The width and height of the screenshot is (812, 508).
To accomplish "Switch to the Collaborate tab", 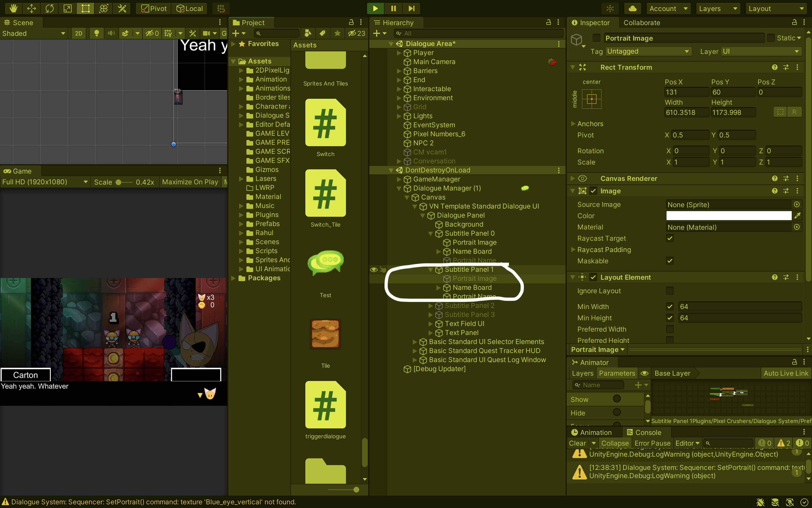I will click(641, 23).
